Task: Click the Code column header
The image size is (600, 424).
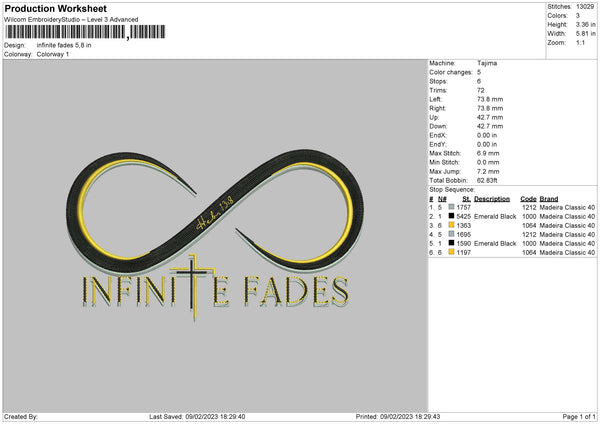Action: click(x=529, y=198)
